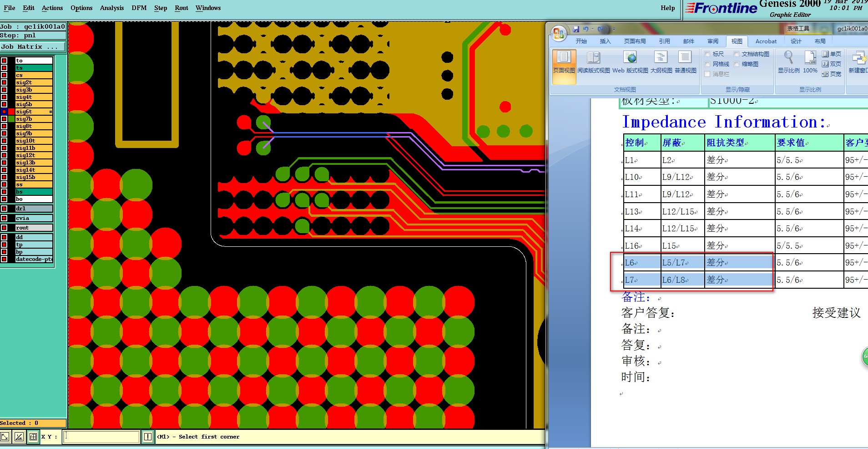Click the Job Matrix ... button

(33, 46)
